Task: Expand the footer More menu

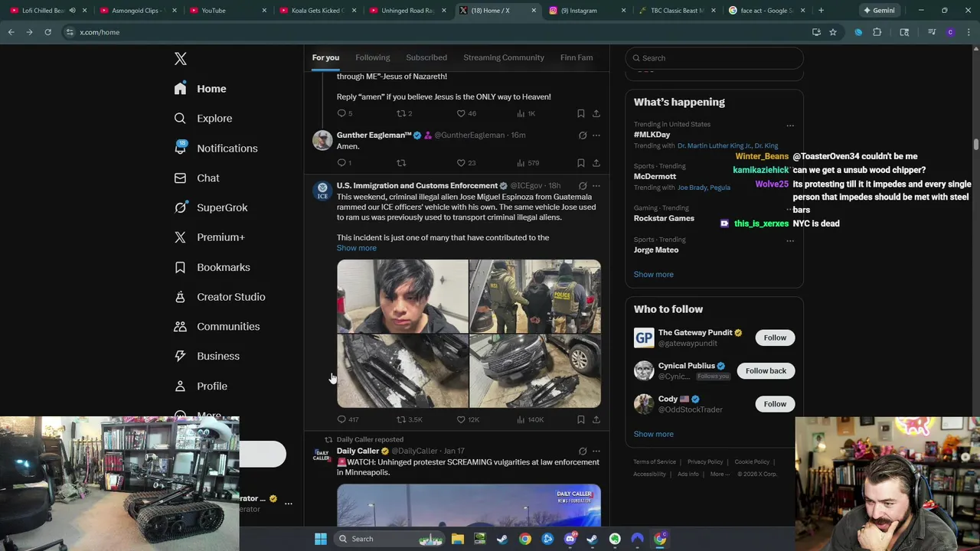Action: [x=720, y=474]
